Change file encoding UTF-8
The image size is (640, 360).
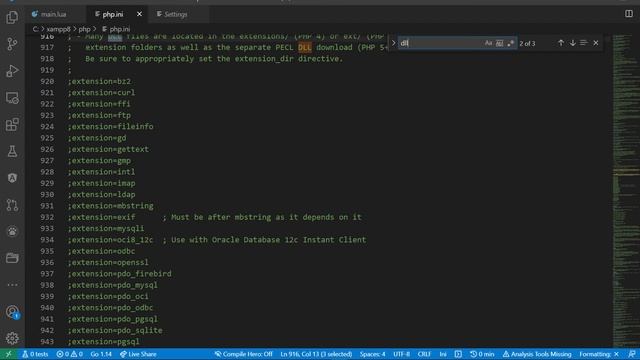point(401,354)
